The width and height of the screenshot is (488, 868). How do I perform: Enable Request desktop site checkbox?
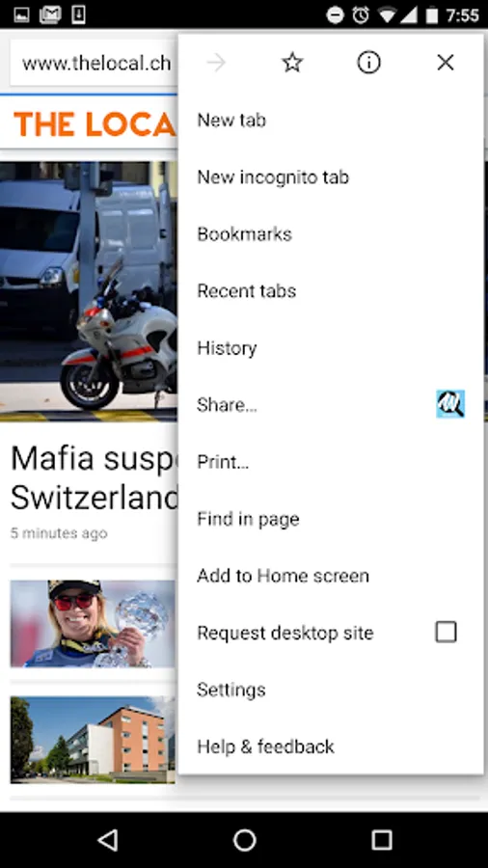point(446,632)
